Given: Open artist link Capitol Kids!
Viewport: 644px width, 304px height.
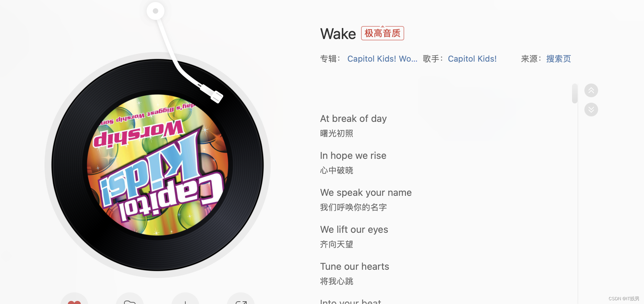Looking at the screenshot, I should (472, 59).
